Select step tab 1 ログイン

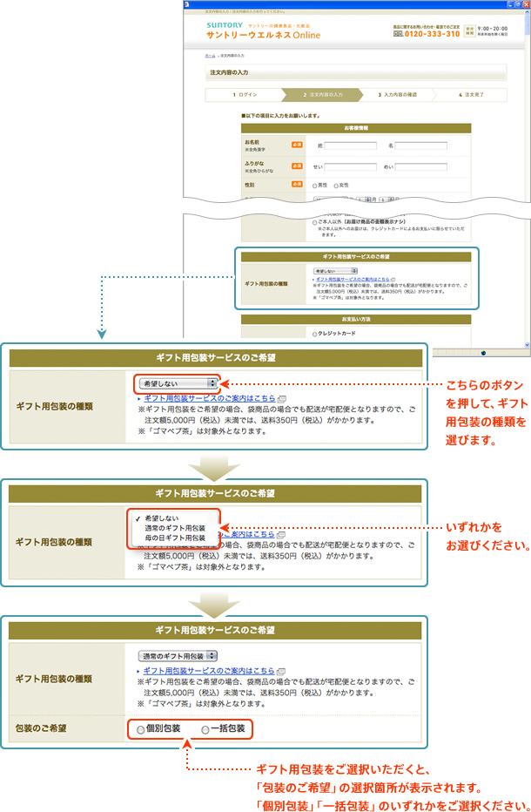[x=245, y=95]
